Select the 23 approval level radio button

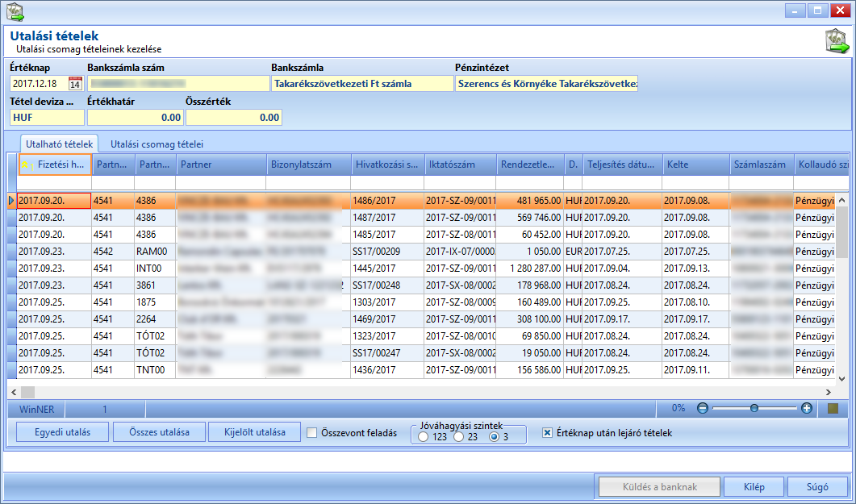click(x=458, y=437)
